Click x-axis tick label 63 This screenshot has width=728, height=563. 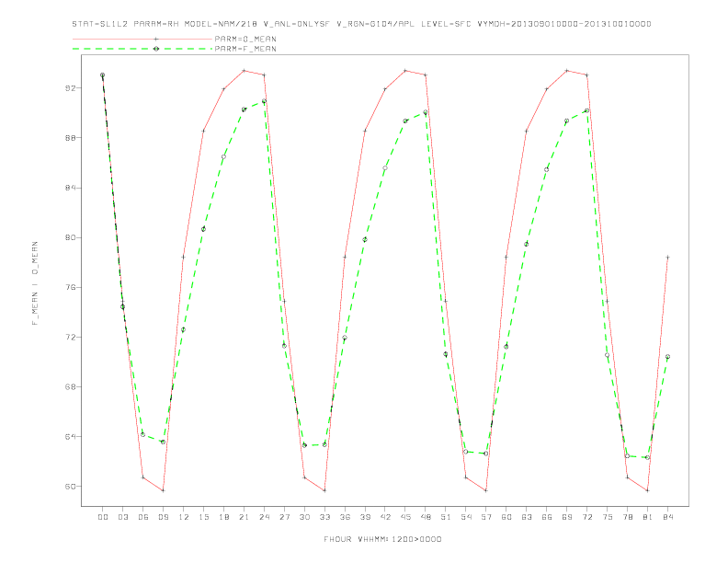527,517
